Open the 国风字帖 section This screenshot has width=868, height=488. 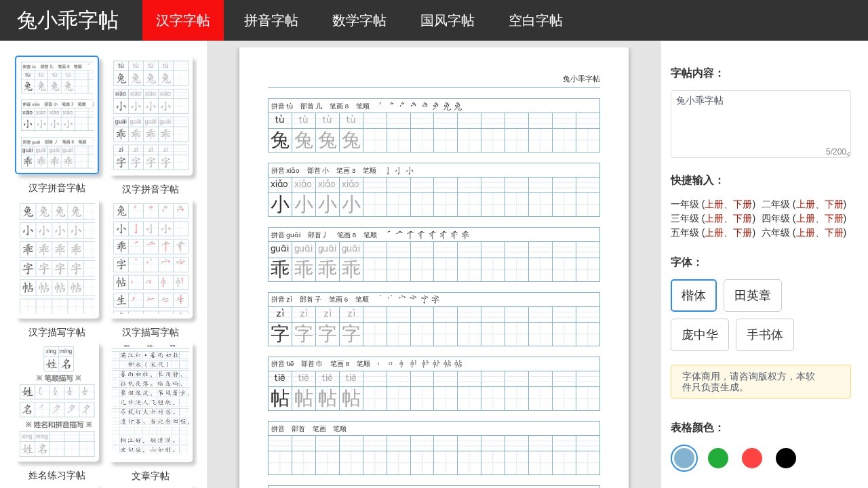447,21
